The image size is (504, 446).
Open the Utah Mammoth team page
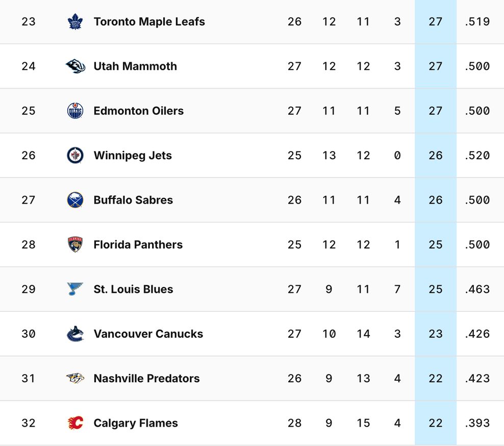(135, 66)
